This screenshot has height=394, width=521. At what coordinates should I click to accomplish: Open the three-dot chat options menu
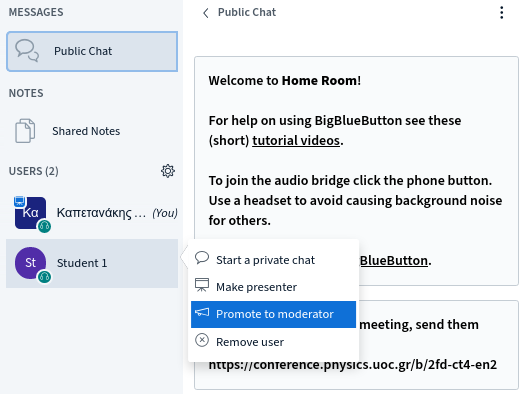point(501,13)
